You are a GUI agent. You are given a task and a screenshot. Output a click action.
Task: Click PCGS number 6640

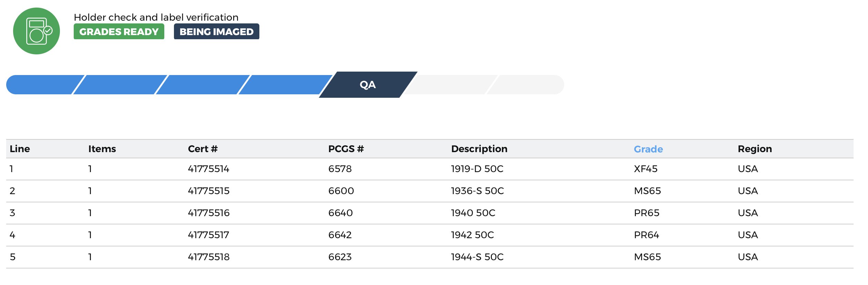click(x=341, y=213)
